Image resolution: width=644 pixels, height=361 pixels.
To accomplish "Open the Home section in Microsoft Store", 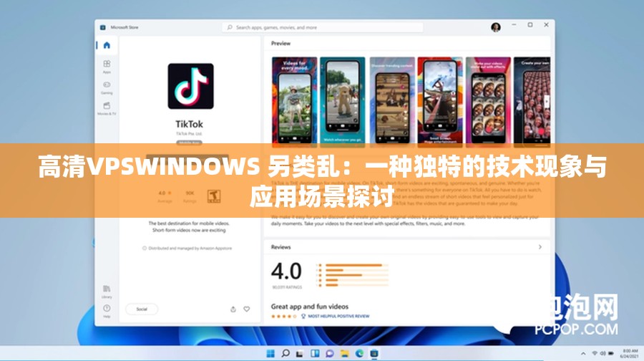I will (x=107, y=45).
